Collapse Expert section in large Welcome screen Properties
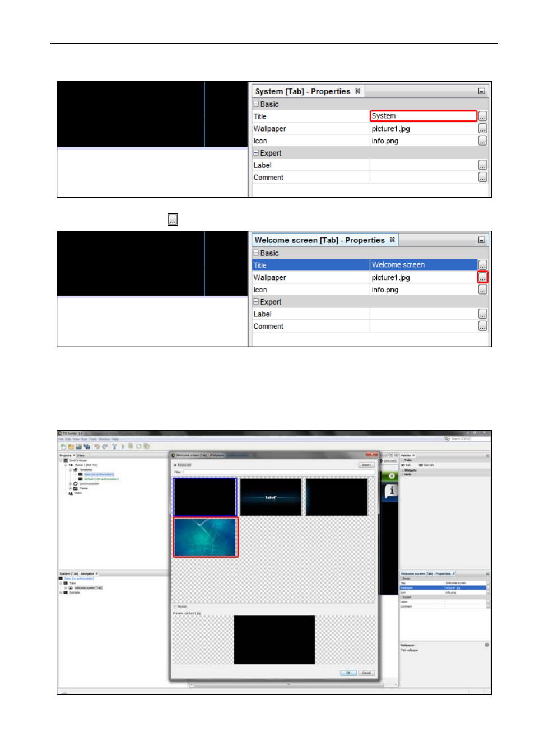 pyautogui.click(x=256, y=302)
